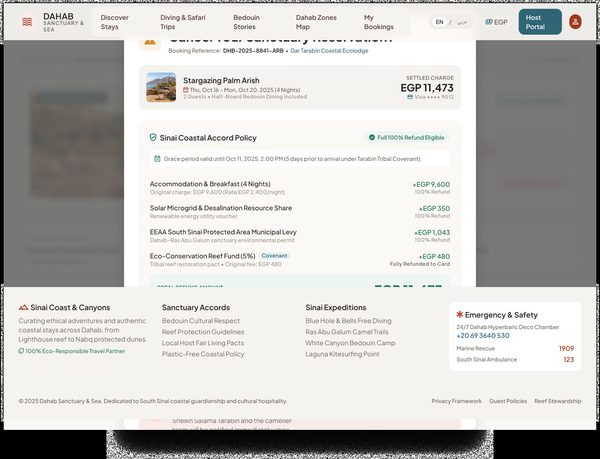
Task: Click the red asterisk Emergency & Safety icon
Action: tap(460, 314)
